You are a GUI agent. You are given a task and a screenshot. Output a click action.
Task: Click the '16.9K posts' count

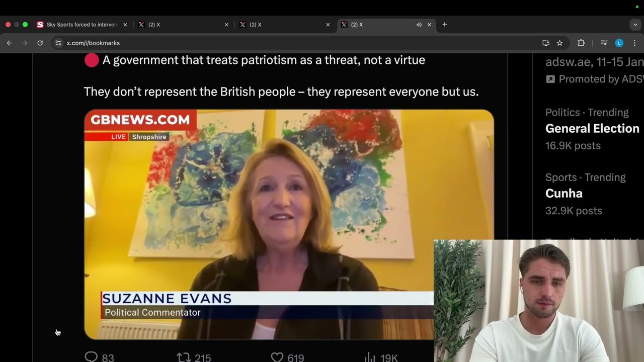coord(573,146)
